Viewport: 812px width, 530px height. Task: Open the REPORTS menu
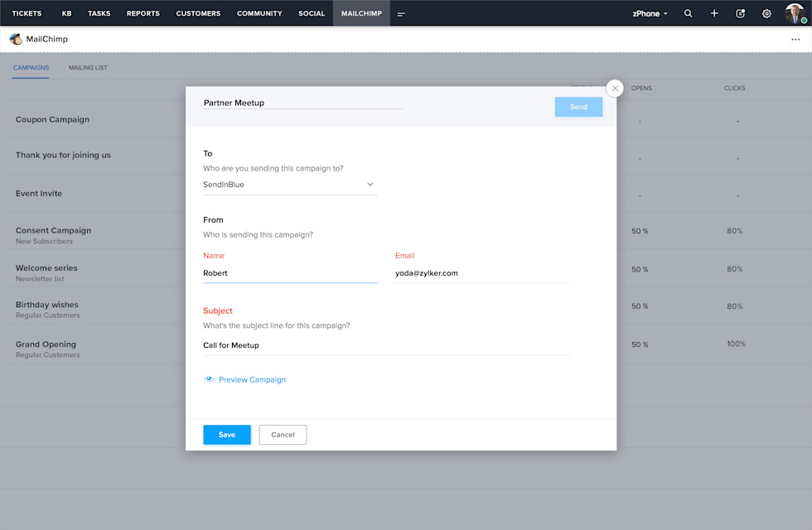point(143,12)
